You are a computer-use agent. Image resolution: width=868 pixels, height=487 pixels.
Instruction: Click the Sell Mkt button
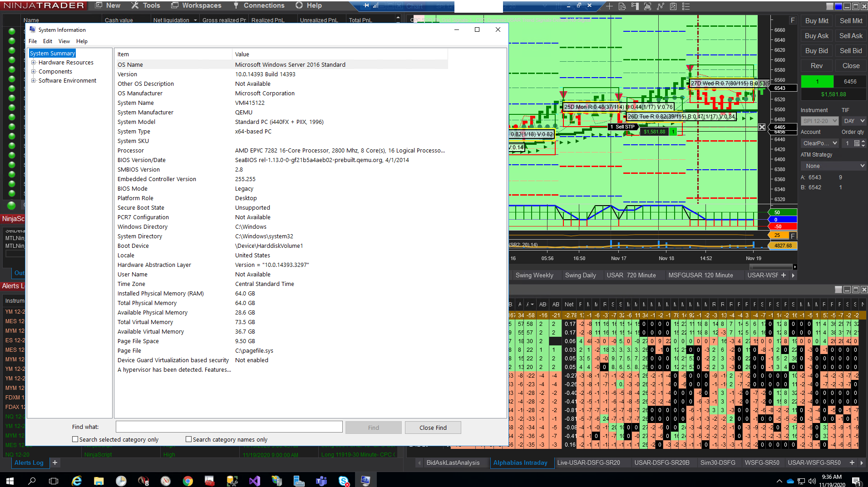coord(851,21)
